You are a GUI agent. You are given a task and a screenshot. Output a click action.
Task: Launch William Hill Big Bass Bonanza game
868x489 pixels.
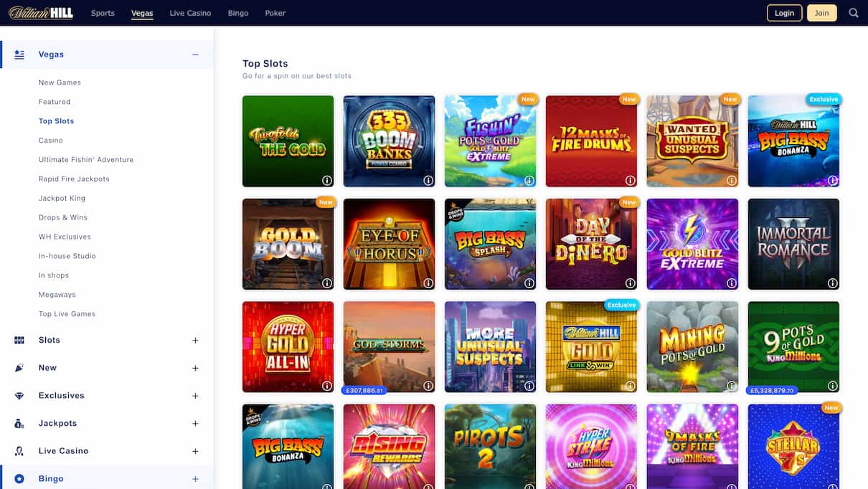pyautogui.click(x=793, y=141)
